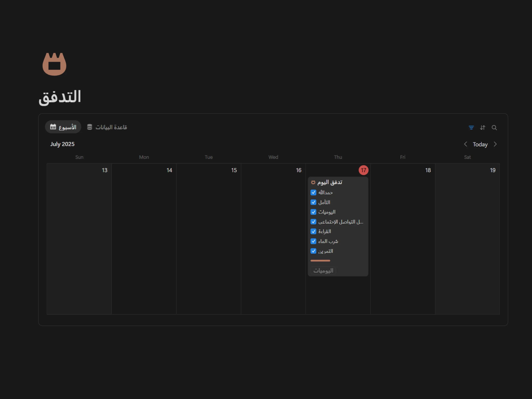
Task: Click the database stack icon
Action: pos(89,127)
